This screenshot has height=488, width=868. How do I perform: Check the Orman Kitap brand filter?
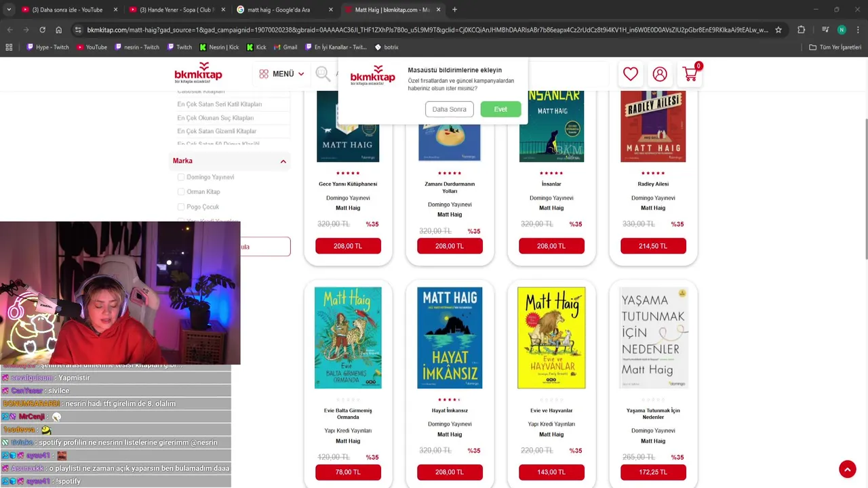coord(181,192)
